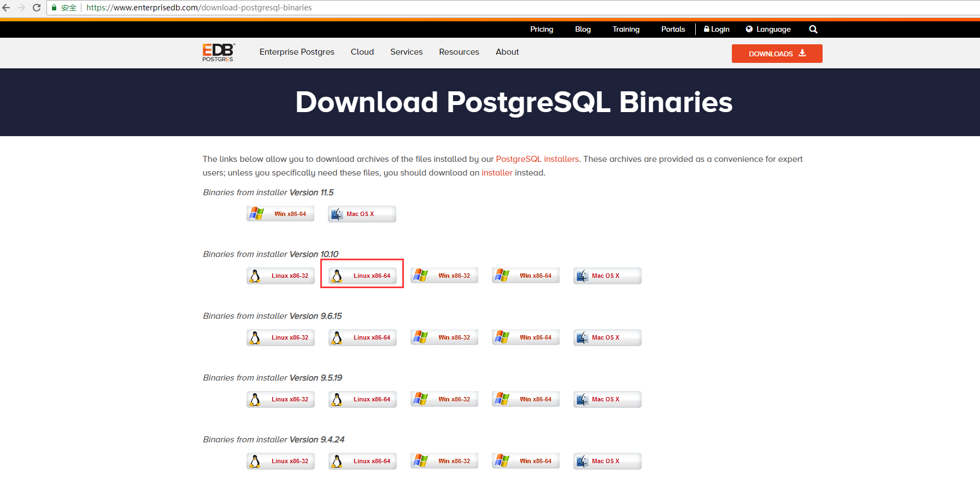Download Version 9.4.24 Mac OS X
Viewport: 980px width, 485px height.
coord(607,461)
